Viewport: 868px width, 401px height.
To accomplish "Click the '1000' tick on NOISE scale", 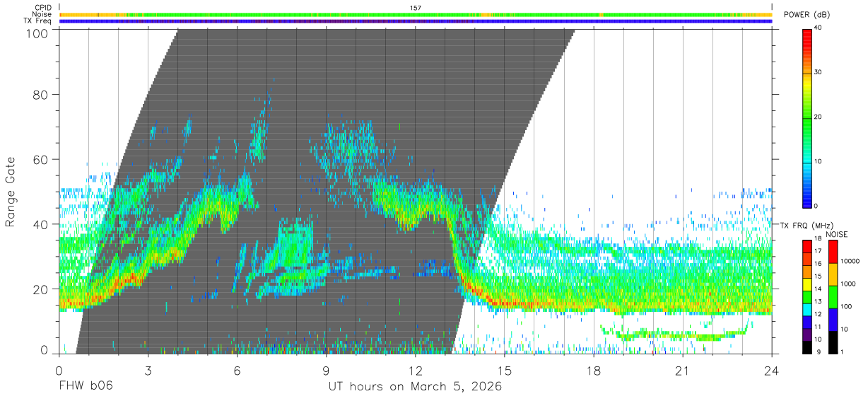I will pyautogui.click(x=848, y=284).
